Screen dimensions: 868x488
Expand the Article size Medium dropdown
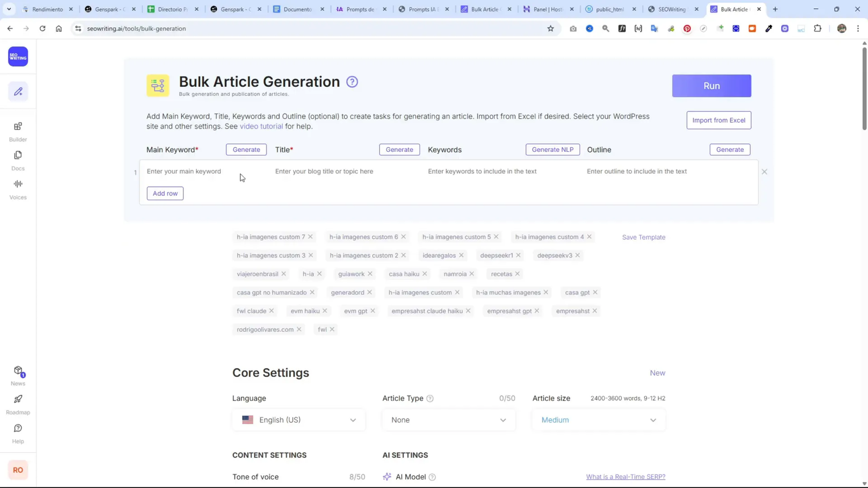point(598,419)
